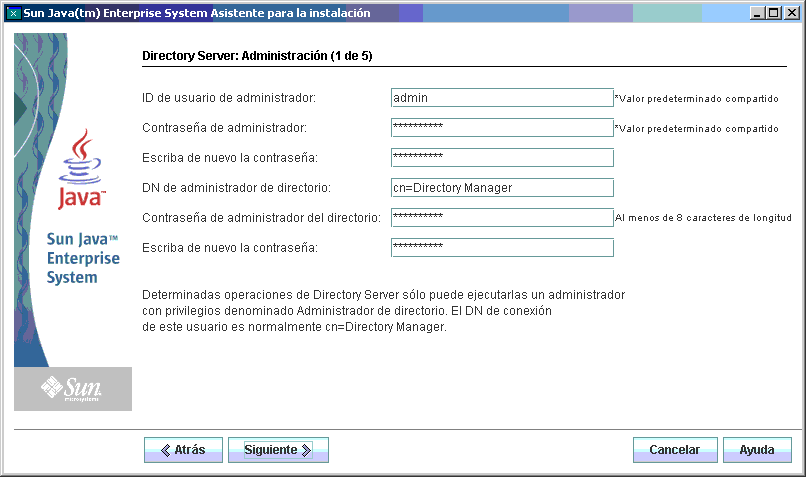Viewport: 806px width, 477px height.
Task: Maximize the installer window
Action: (774, 13)
